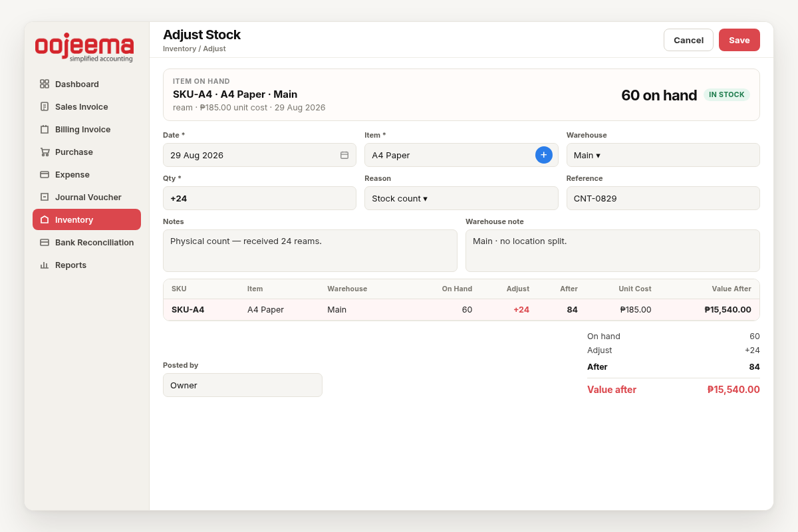Expand the Reason dropdown showing Stock count

461,198
